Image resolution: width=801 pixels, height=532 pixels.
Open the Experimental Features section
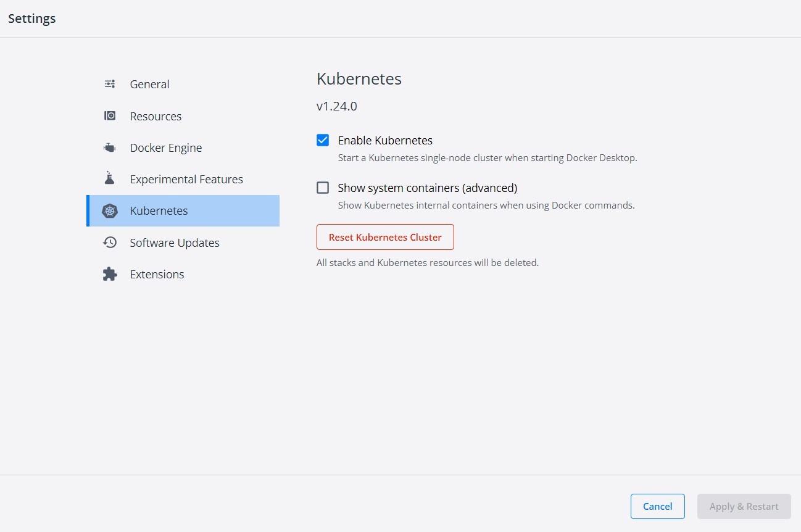pos(186,178)
